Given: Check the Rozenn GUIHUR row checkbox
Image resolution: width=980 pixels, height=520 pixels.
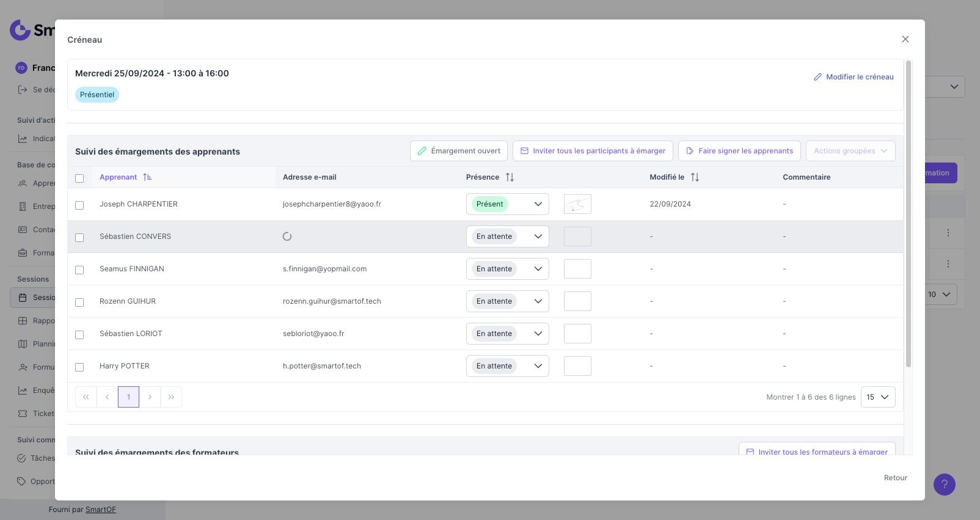Looking at the screenshot, I should 79,302.
